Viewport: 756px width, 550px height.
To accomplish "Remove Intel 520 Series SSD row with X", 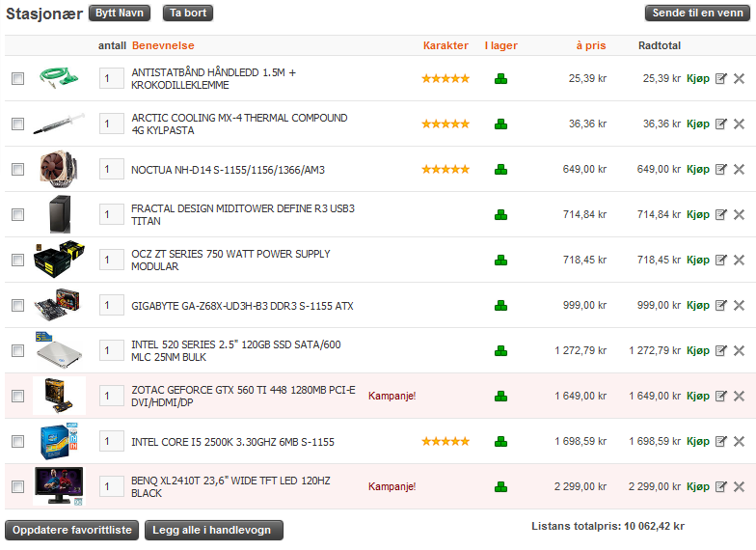I will (739, 351).
